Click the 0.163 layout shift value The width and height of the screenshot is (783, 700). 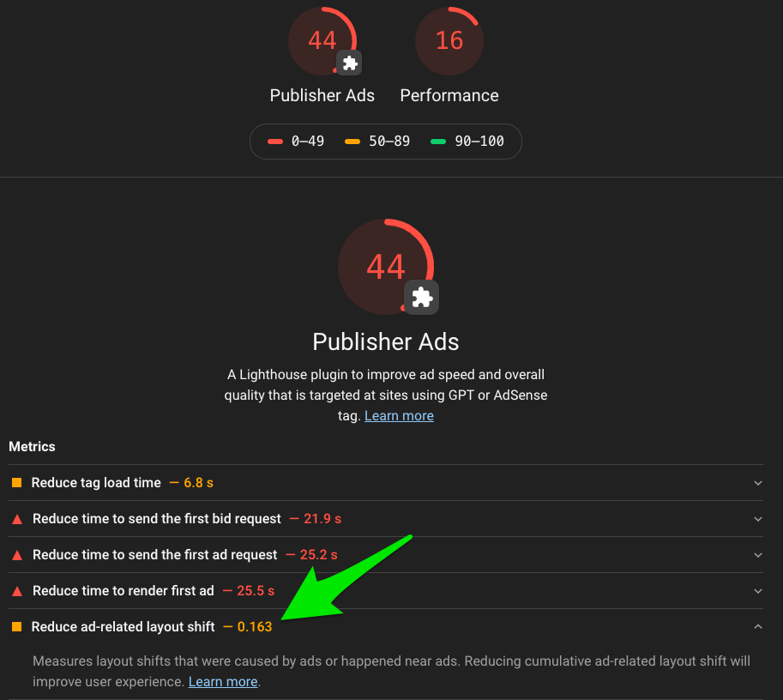click(254, 626)
